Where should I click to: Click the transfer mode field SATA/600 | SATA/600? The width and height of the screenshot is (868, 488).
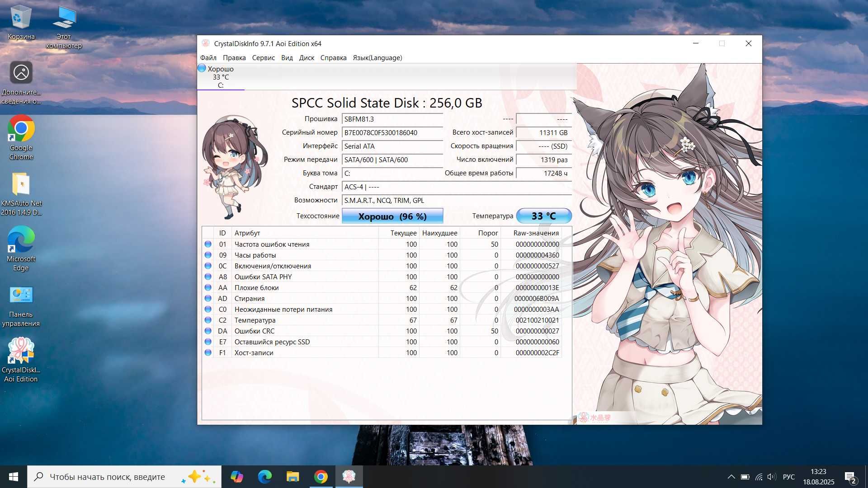(392, 160)
